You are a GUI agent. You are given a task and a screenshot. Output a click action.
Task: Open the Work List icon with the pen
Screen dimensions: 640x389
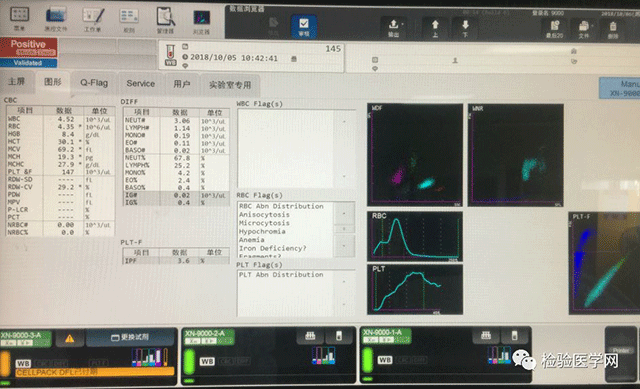pyautogui.click(x=93, y=19)
